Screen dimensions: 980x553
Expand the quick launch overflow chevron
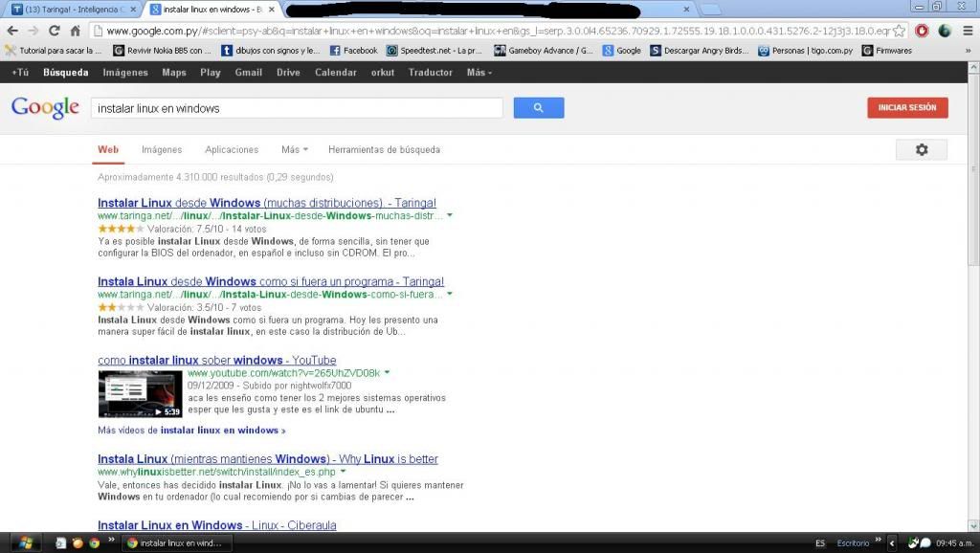(111, 540)
